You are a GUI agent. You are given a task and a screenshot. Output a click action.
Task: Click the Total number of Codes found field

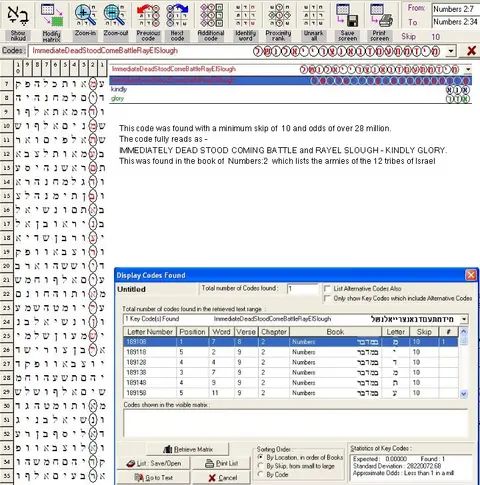(x=303, y=289)
